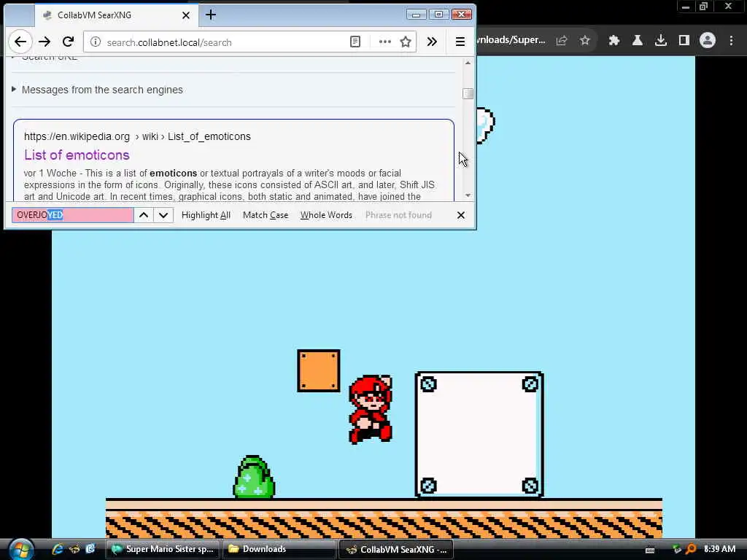Click the Firefox page scroll down arrow
This screenshot has width=747, height=560.
pyautogui.click(x=468, y=195)
